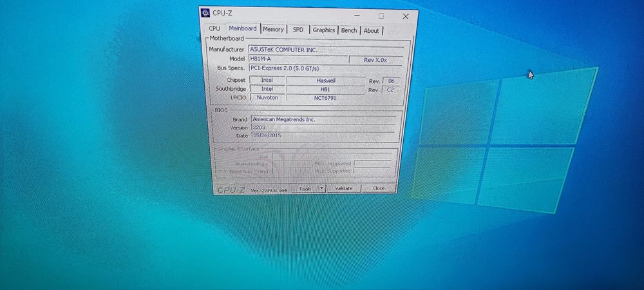Click BIOS brand American Megatrends Inc.
The width and height of the screenshot is (644, 290).
324,119
